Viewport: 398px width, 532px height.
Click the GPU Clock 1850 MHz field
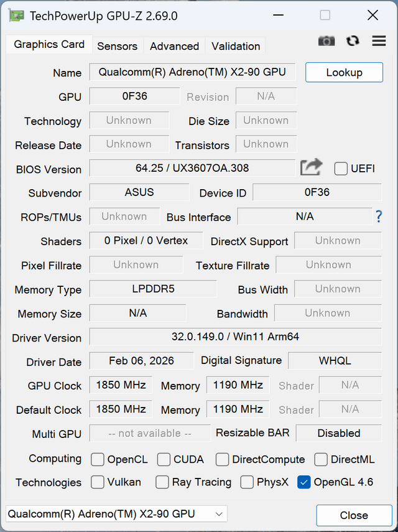pos(121,385)
